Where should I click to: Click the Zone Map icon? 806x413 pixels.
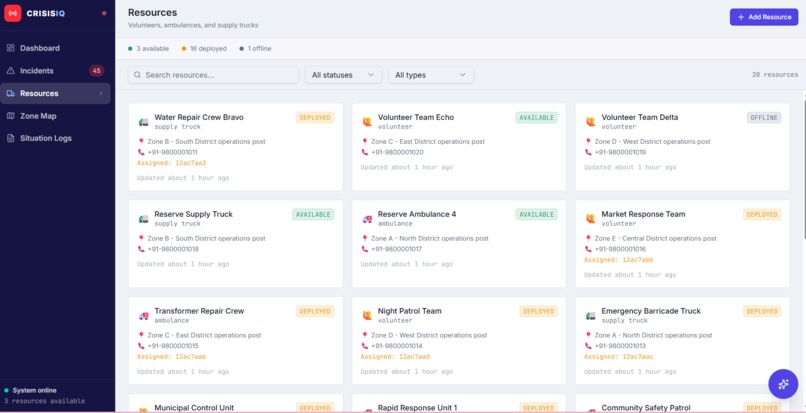[10, 116]
